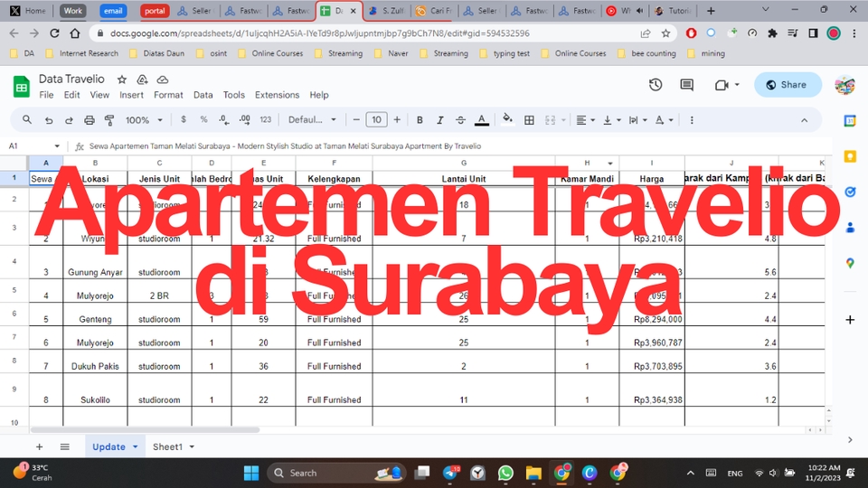
Task: Decrease font size with minus
Action: 356,119
